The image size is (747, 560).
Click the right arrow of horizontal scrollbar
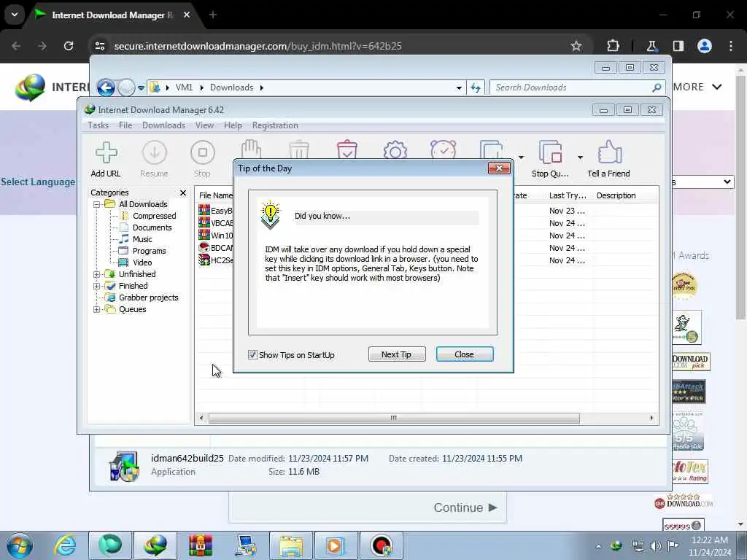[x=651, y=418]
